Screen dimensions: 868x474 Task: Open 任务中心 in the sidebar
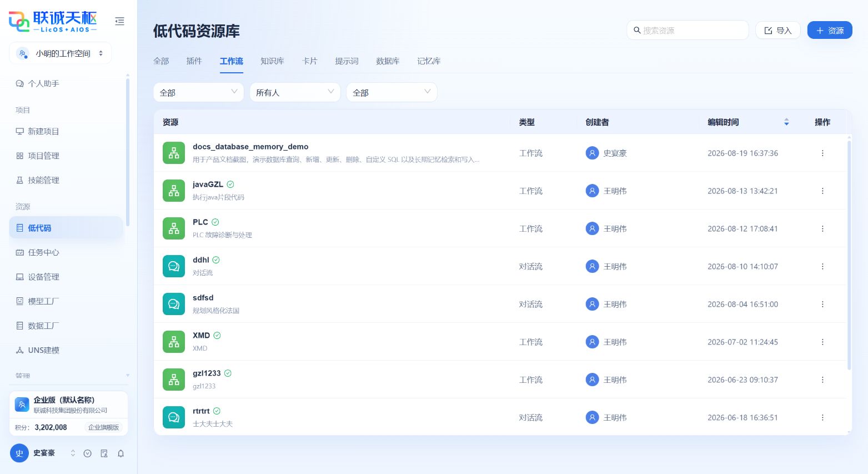66,252
